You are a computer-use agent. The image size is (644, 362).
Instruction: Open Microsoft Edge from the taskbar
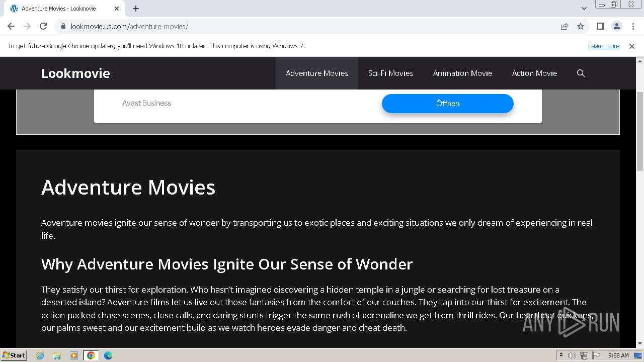(108, 355)
